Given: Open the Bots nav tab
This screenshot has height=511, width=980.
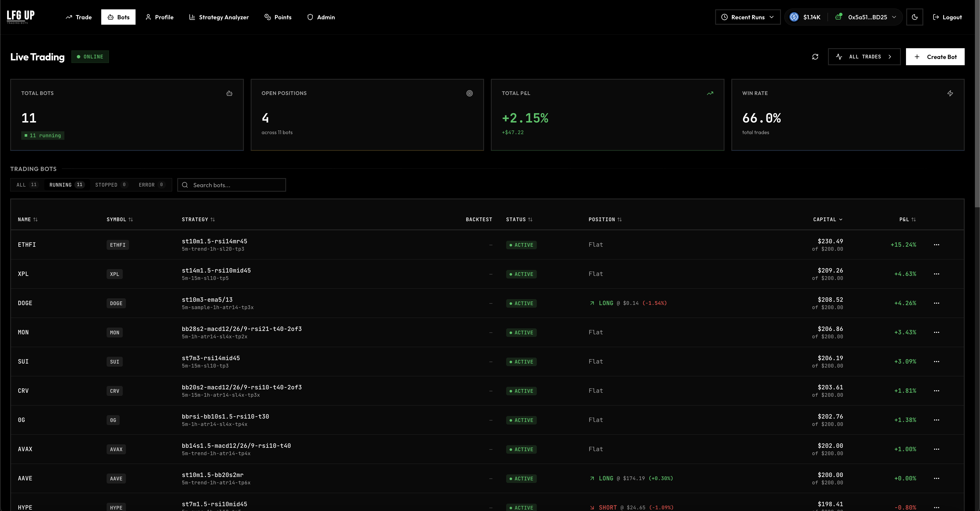Looking at the screenshot, I should pyautogui.click(x=118, y=17).
